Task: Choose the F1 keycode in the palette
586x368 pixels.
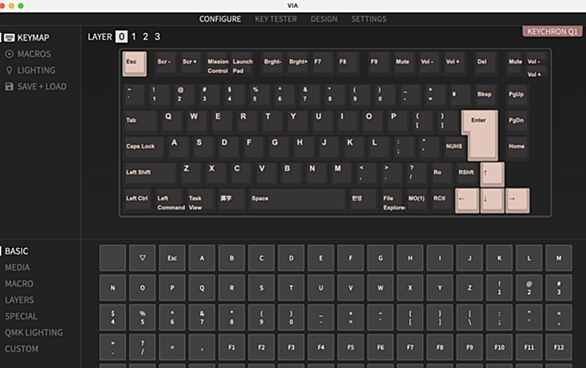Action: pos(232,347)
